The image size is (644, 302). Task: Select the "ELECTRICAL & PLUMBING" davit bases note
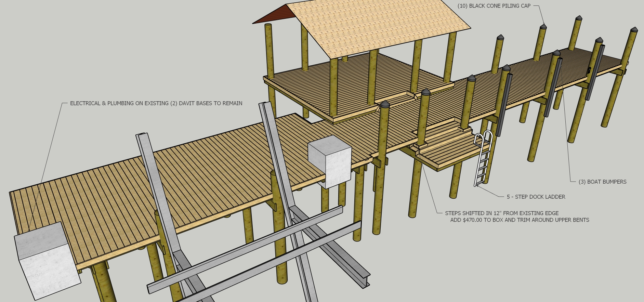pyautogui.click(x=156, y=103)
